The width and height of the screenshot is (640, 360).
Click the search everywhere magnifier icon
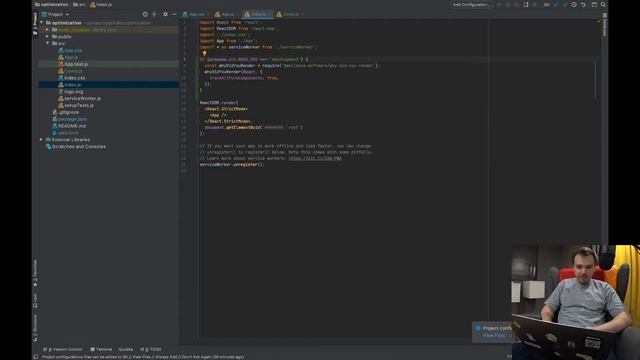pyautogui.click(x=603, y=4)
